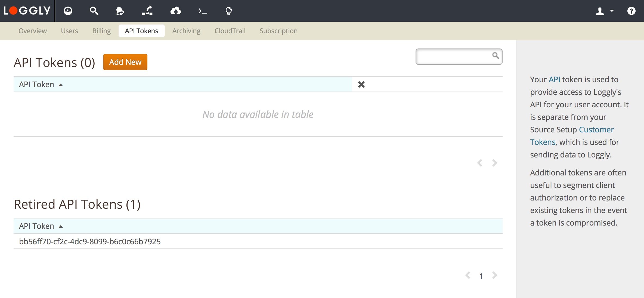Screen dimensions: 644x298
Task: Open the dashboard clock icon in top bar
Action: point(68,11)
